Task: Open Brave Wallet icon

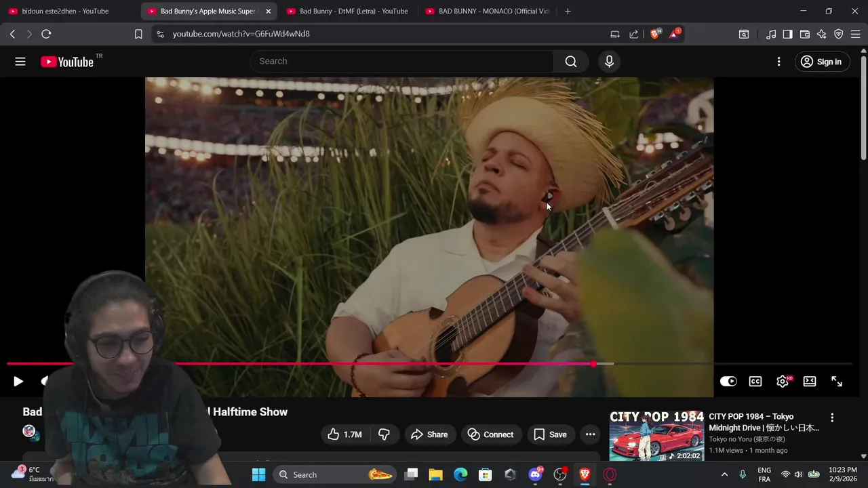Action: click(x=805, y=34)
